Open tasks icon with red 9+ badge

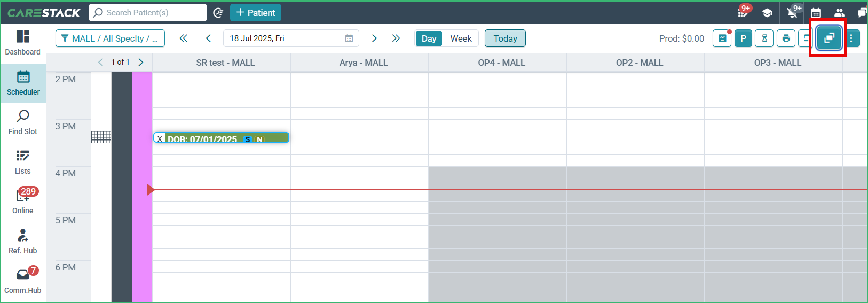click(x=744, y=12)
